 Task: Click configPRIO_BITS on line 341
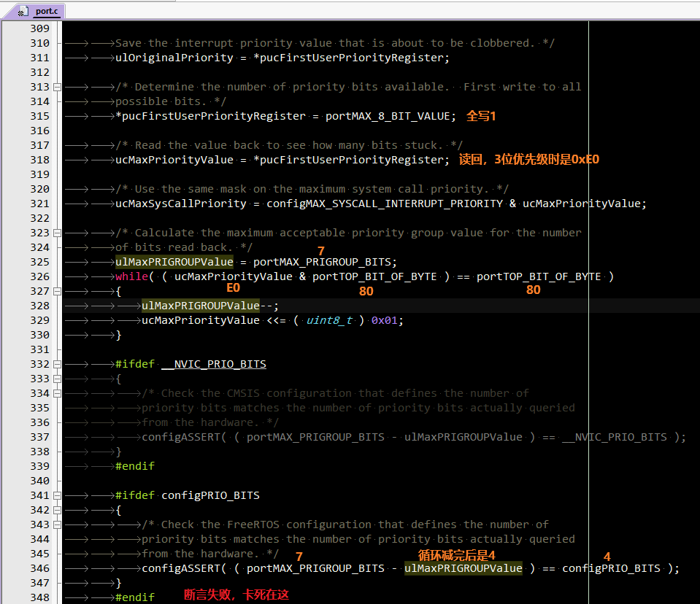click(x=210, y=495)
